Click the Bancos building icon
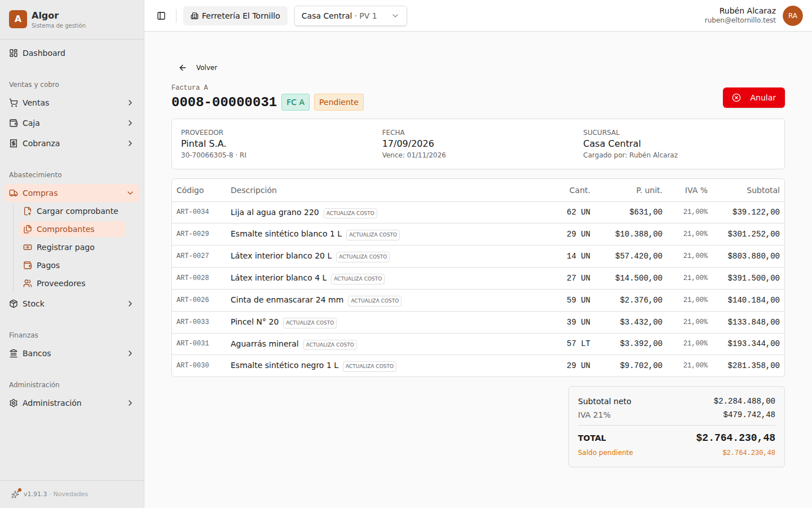The image size is (812, 508). coord(14,353)
